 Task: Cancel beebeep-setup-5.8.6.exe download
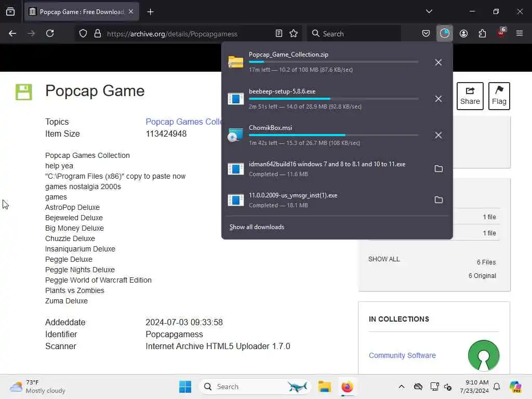tap(438, 99)
